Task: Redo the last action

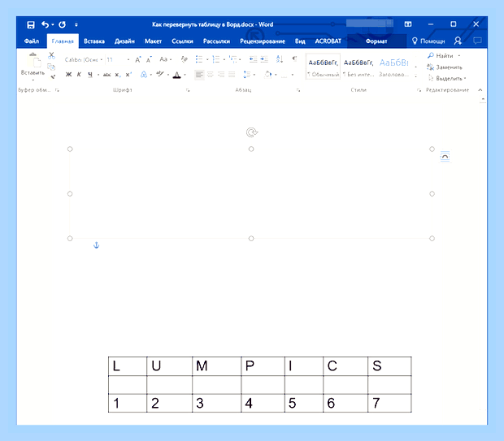Action: coord(63,24)
